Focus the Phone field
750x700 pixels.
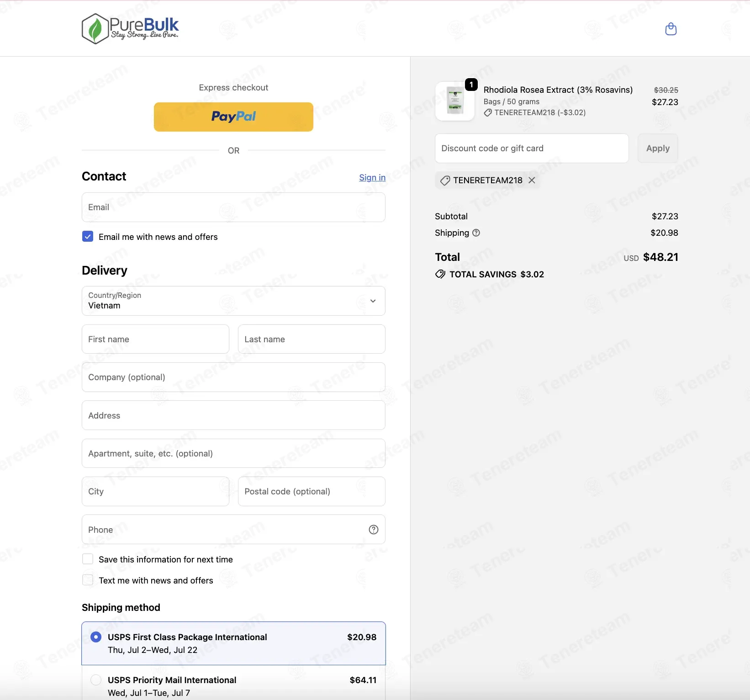[x=233, y=530]
